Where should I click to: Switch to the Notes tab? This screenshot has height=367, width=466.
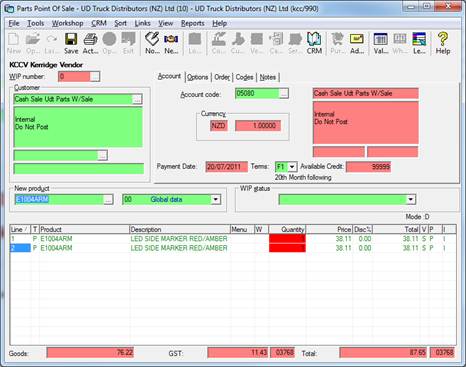[x=268, y=77]
